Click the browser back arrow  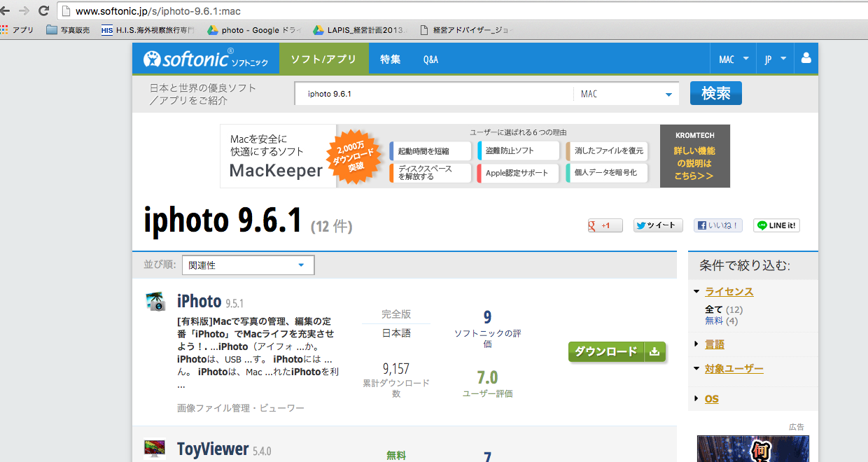click(x=5, y=11)
